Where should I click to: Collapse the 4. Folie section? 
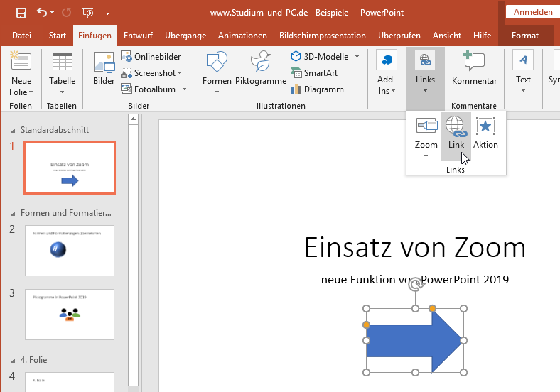[13, 361]
